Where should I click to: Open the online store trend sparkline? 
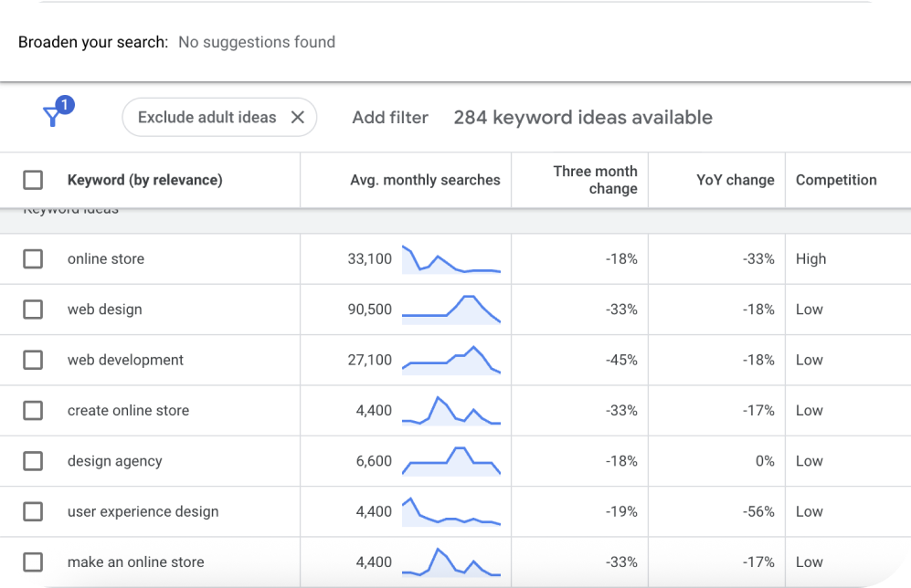[x=451, y=259]
